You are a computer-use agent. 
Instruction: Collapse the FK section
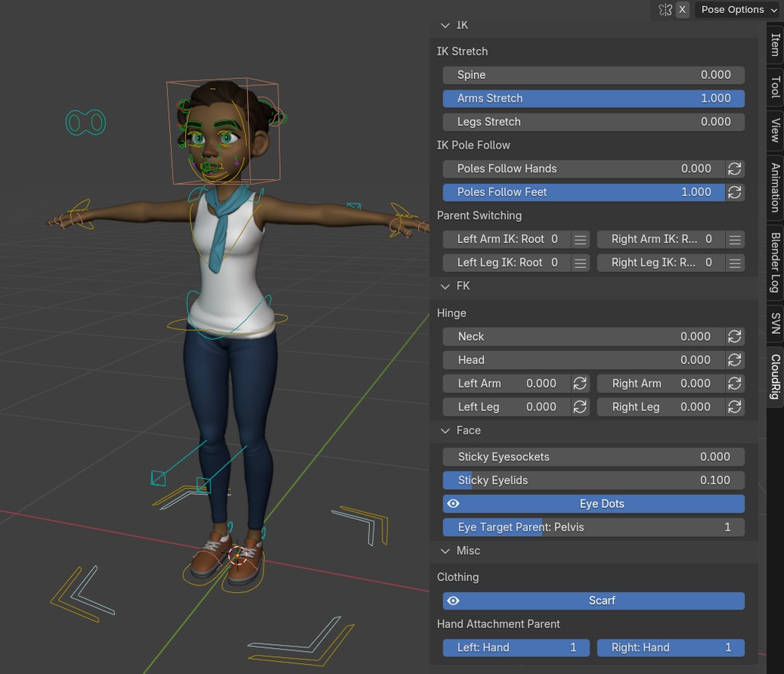pos(446,286)
